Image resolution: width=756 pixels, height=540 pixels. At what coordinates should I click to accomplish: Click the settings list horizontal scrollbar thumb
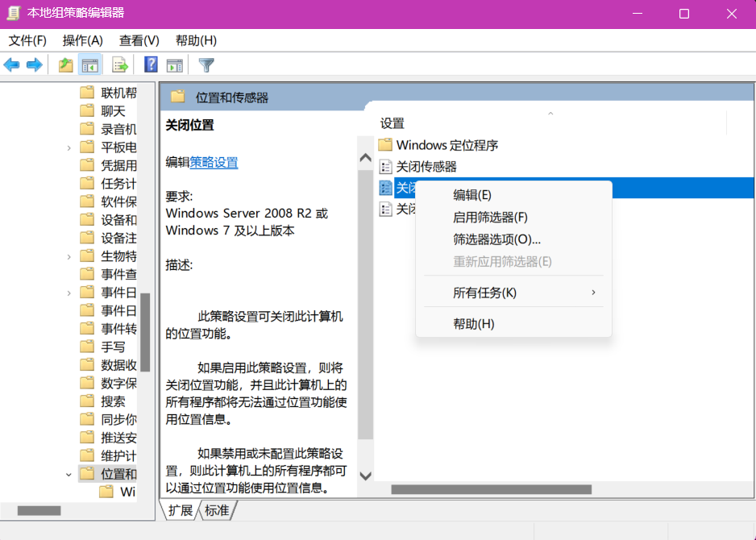tap(492, 489)
